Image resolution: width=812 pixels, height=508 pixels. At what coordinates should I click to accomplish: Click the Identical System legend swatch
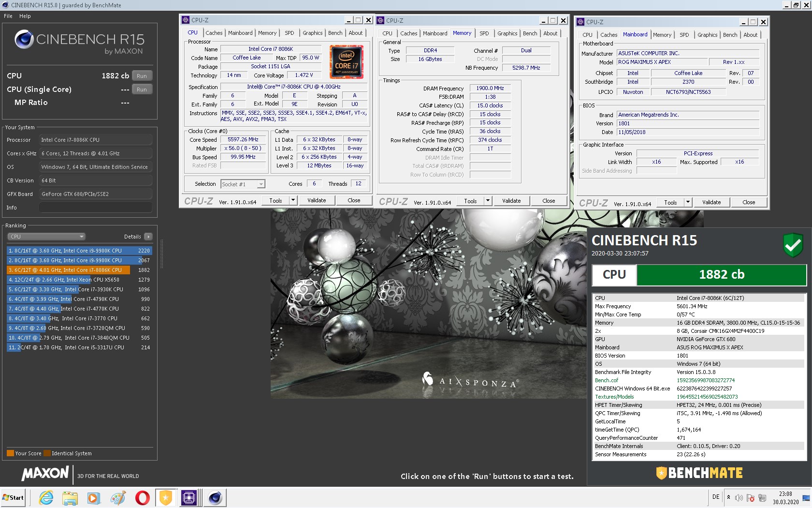(x=47, y=453)
